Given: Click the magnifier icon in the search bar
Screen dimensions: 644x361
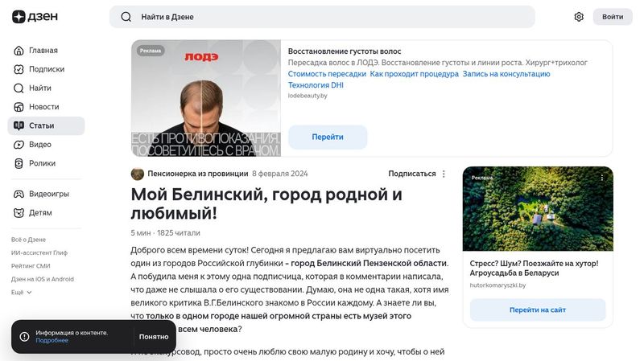Looking at the screenshot, I should [126, 17].
